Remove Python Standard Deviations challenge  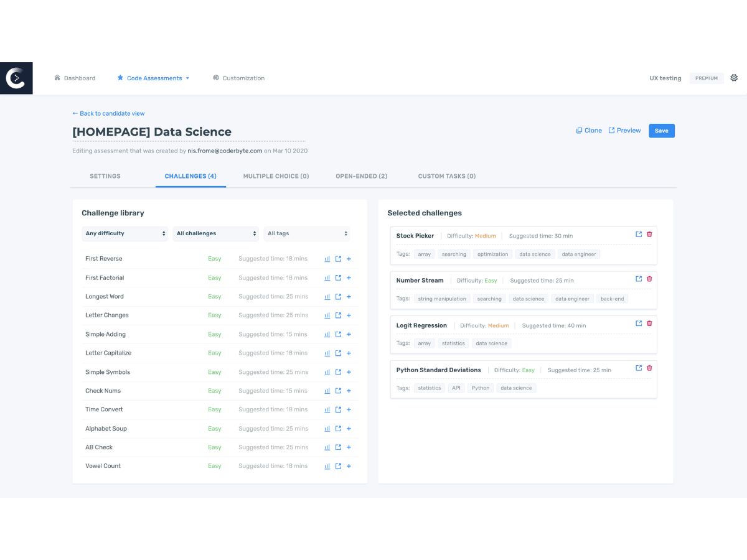coord(649,368)
